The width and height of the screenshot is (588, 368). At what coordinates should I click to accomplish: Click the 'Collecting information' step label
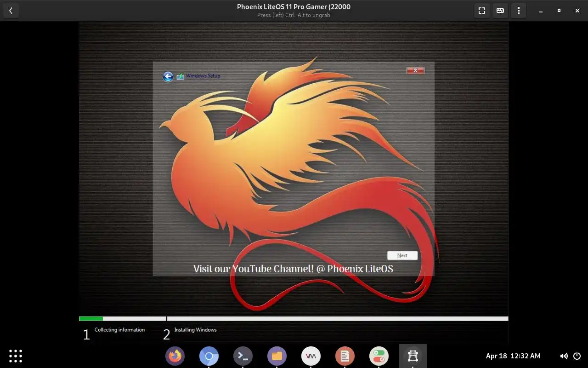point(119,330)
